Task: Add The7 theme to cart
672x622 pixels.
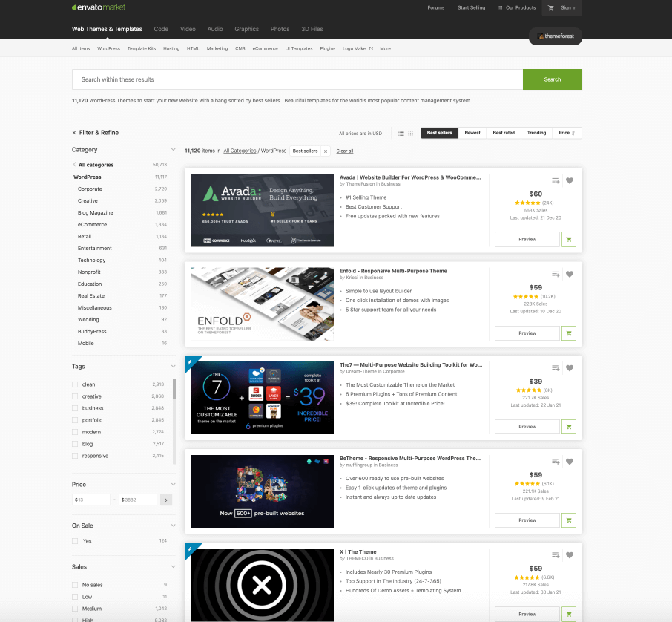Action: coord(569,427)
